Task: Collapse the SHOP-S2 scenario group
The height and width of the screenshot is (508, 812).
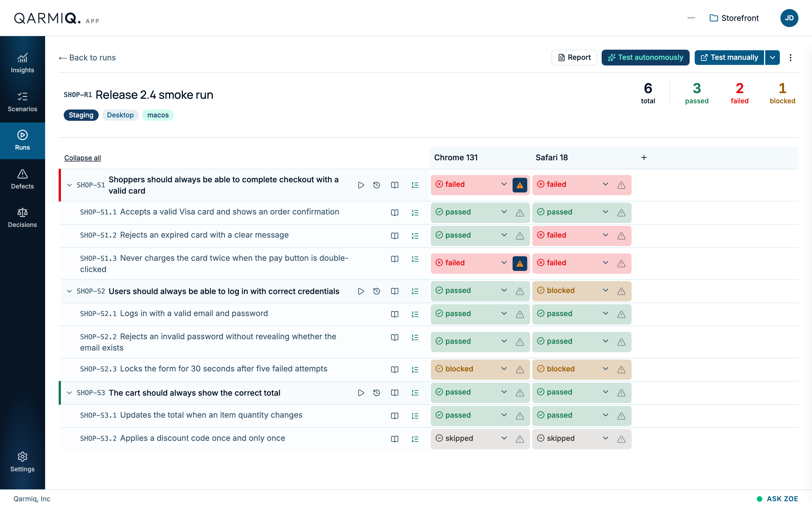Action: (x=69, y=291)
